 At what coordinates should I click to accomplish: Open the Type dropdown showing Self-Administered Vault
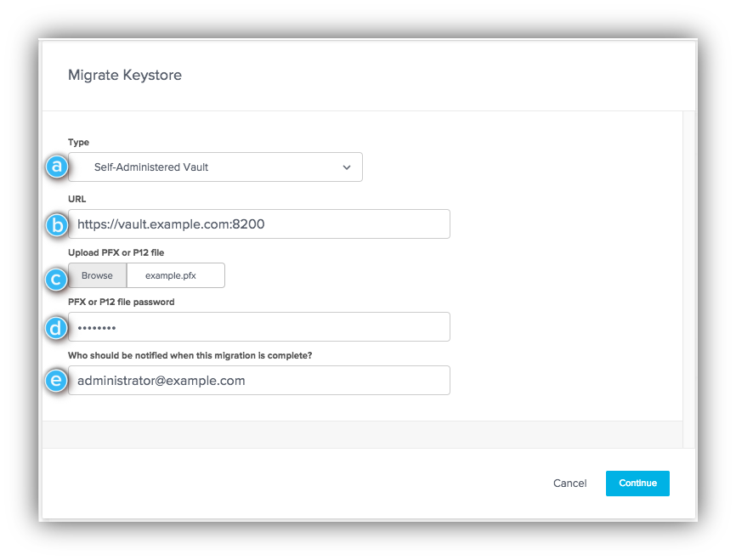[215, 167]
